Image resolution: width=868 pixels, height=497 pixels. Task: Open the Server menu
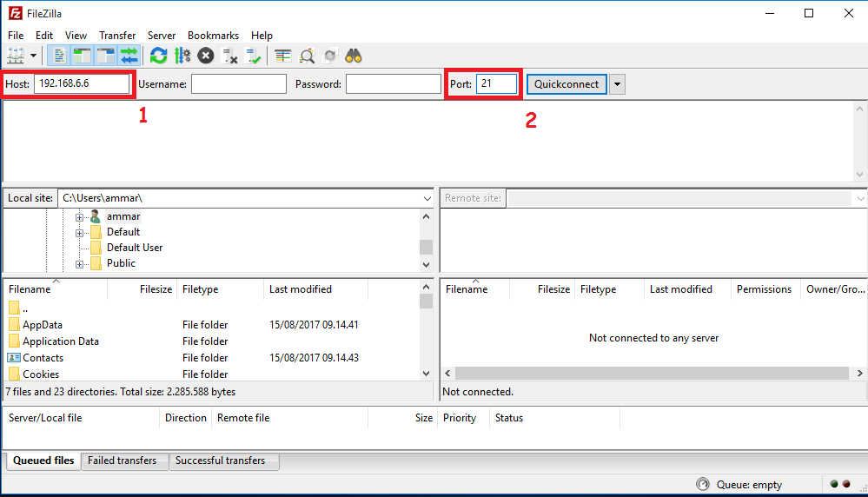point(162,36)
